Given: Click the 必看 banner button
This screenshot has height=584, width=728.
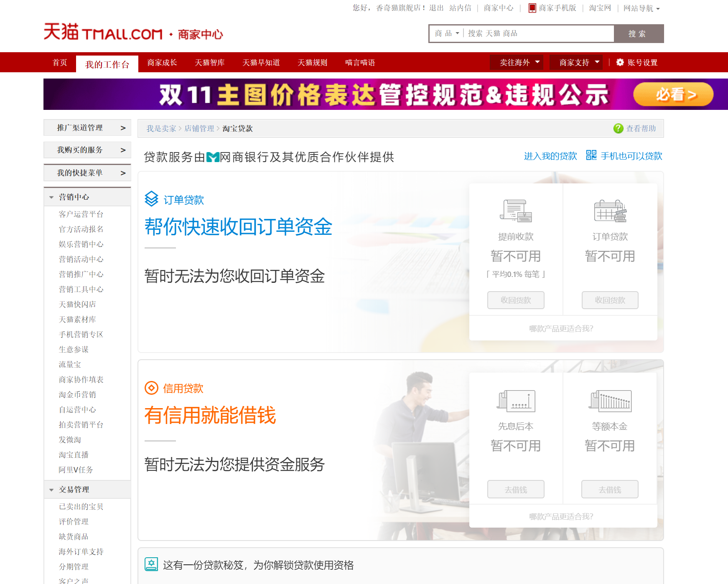Looking at the screenshot, I should click(x=673, y=94).
